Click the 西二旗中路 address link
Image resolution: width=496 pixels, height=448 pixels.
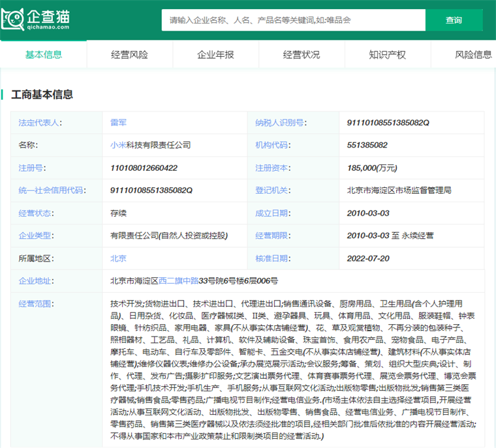click(x=179, y=281)
